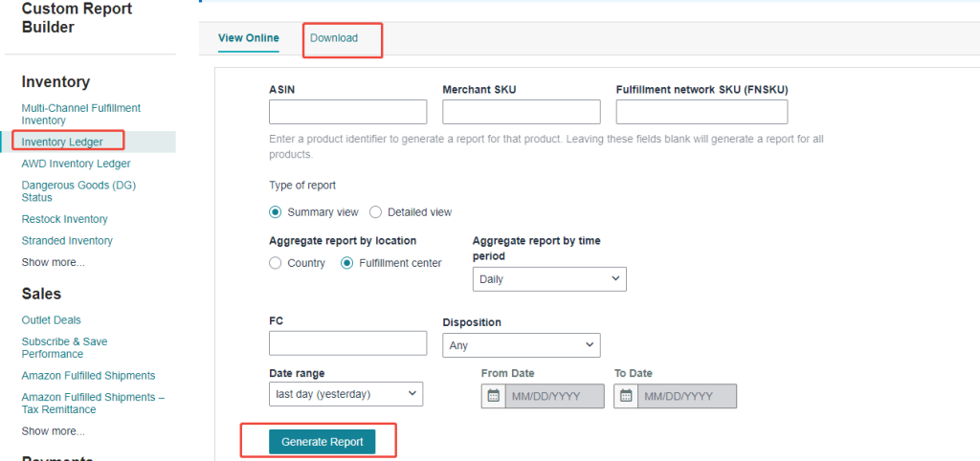This screenshot has width=980, height=461.
Task: Open the Daily time period dropdown
Action: pos(549,279)
